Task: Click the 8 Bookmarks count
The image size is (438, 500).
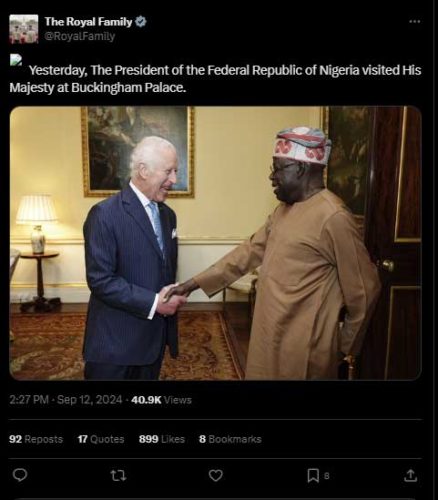Action: [x=230, y=439]
